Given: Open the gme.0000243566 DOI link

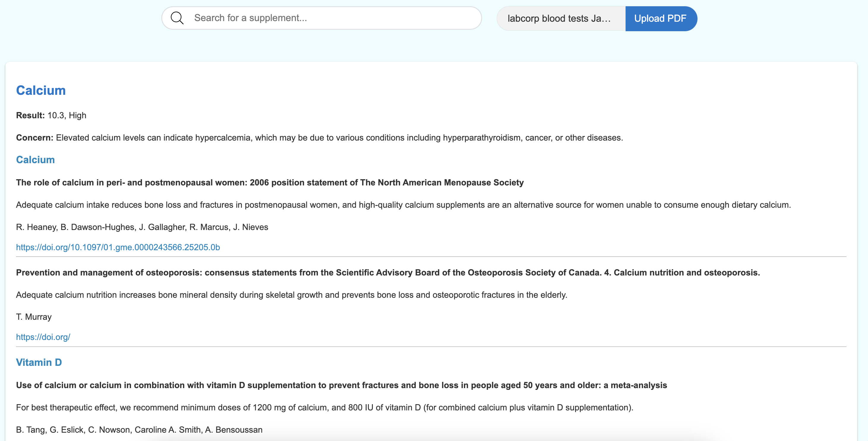Looking at the screenshot, I should (118, 247).
